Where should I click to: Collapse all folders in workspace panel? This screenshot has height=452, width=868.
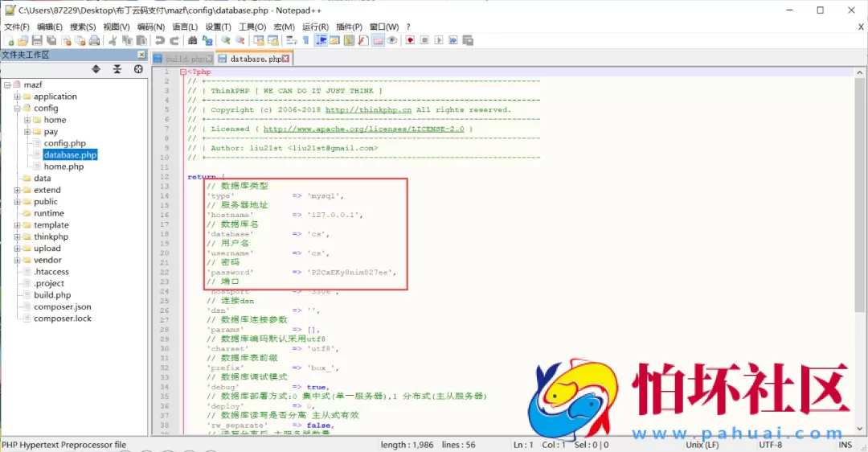(x=117, y=69)
